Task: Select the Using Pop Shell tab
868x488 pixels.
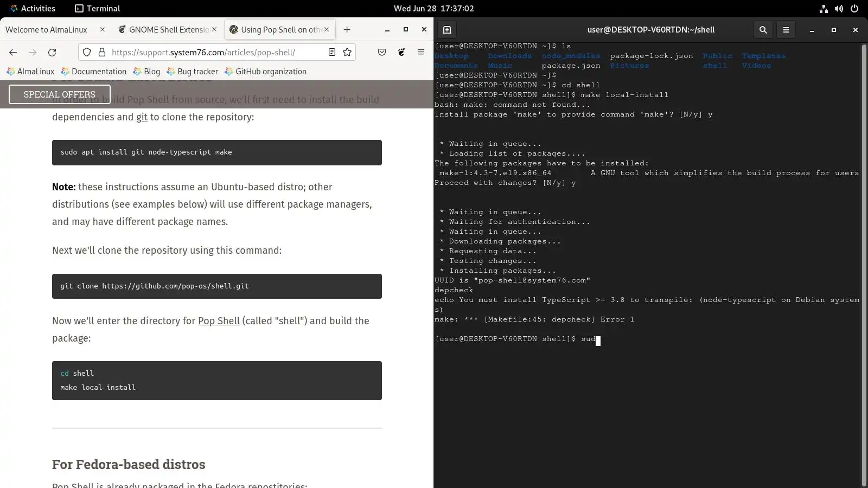Action: 280,29
